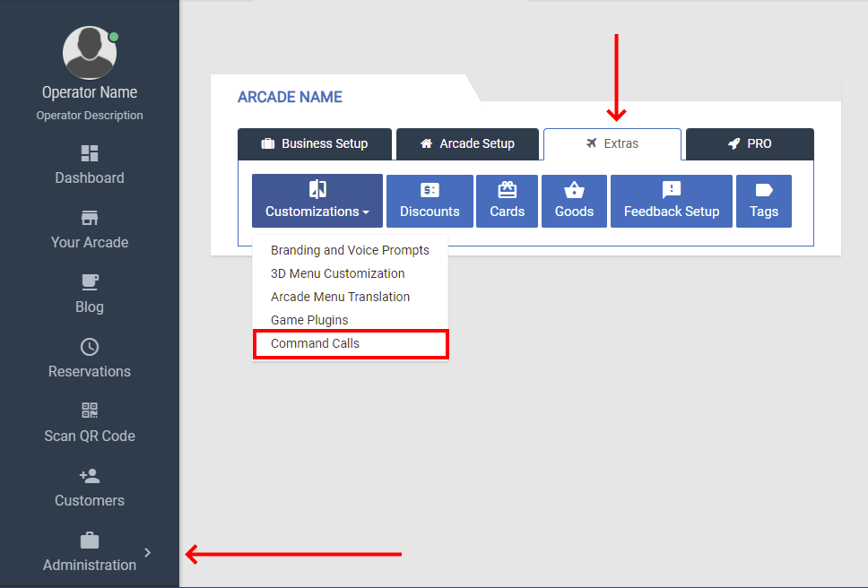Open Administration text link in sidebar

(x=90, y=565)
